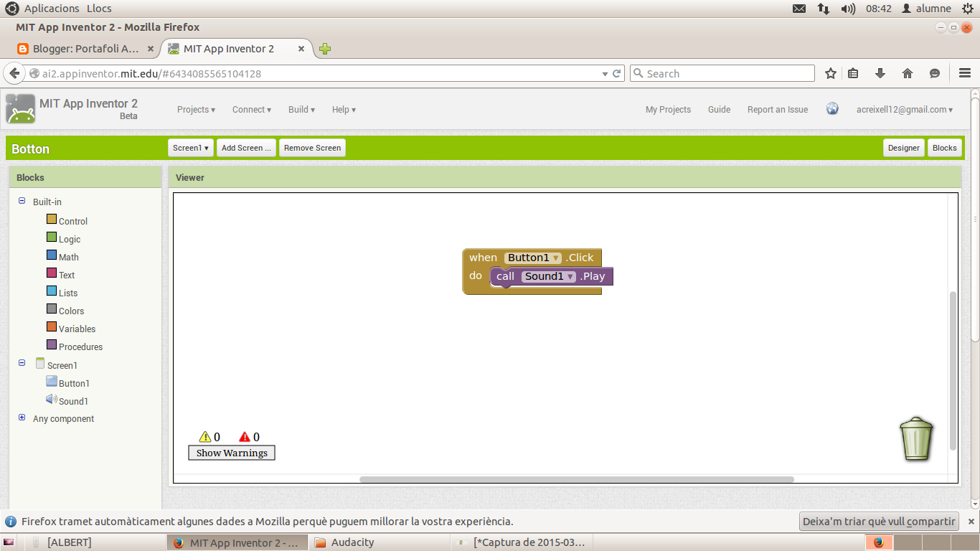
Task: Open the Projects menu
Action: [197, 110]
